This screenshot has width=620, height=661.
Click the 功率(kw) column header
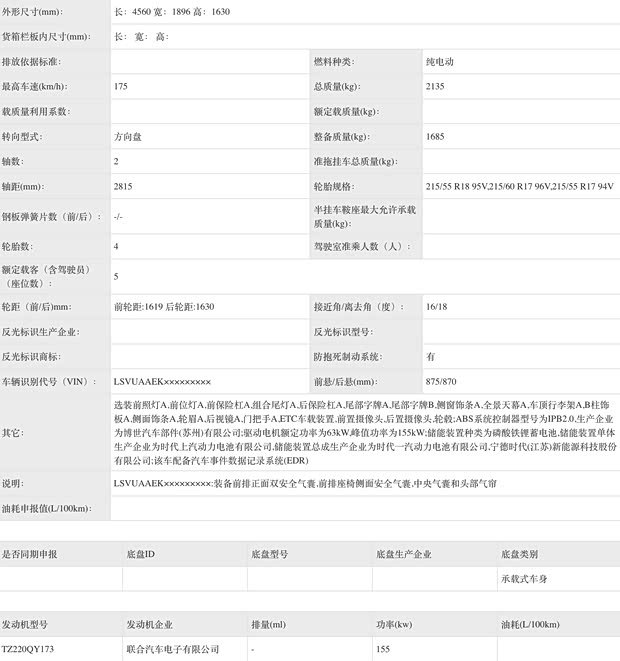coord(394,624)
